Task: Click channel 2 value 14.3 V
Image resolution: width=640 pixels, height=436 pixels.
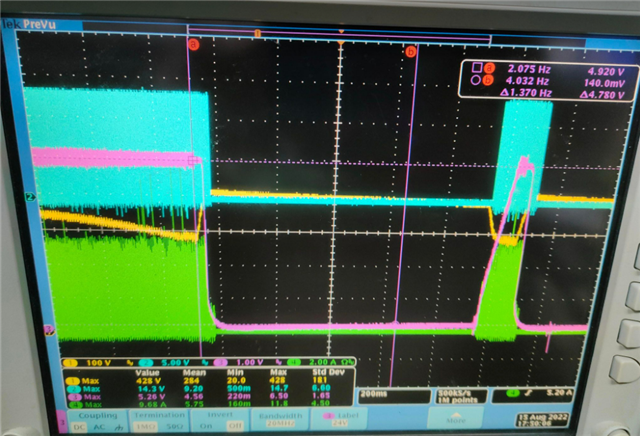Action: coord(151,388)
